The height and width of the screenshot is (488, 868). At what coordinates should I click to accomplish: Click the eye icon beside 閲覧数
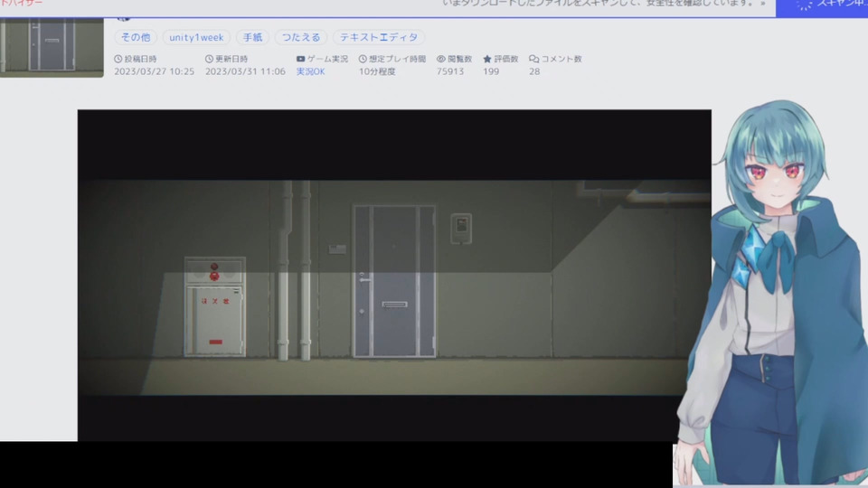point(441,59)
